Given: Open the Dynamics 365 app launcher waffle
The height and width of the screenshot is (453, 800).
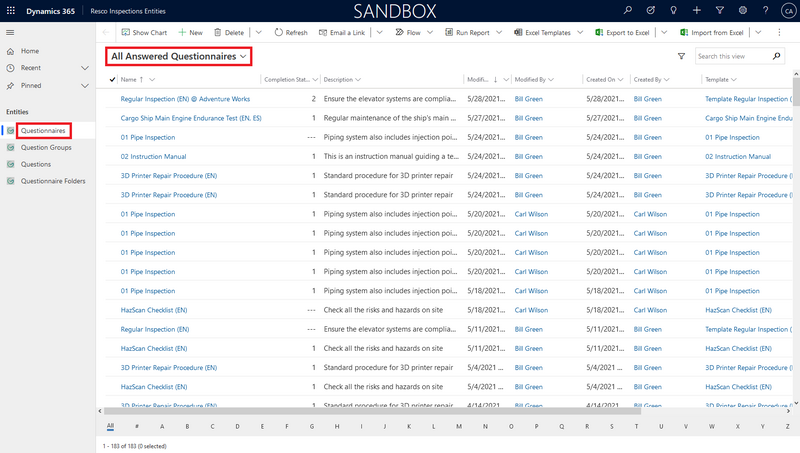Looking at the screenshot, I should click(x=11, y=10).
